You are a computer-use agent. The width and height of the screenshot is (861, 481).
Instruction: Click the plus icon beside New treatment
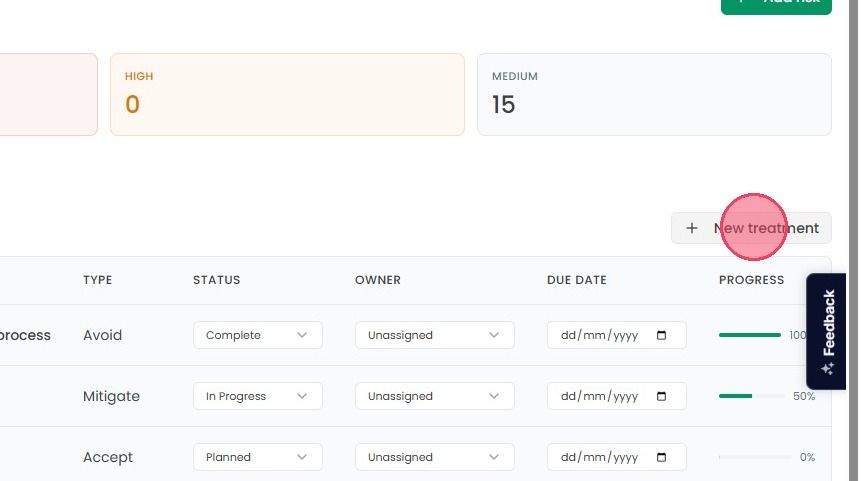point(692,228)
